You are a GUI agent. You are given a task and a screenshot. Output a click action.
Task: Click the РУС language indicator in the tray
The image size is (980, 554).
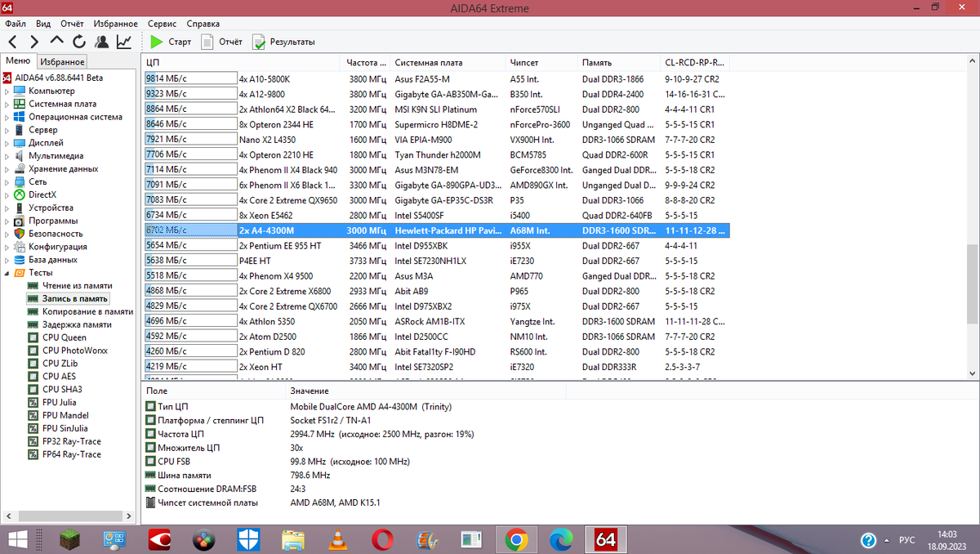pos(906,541)
